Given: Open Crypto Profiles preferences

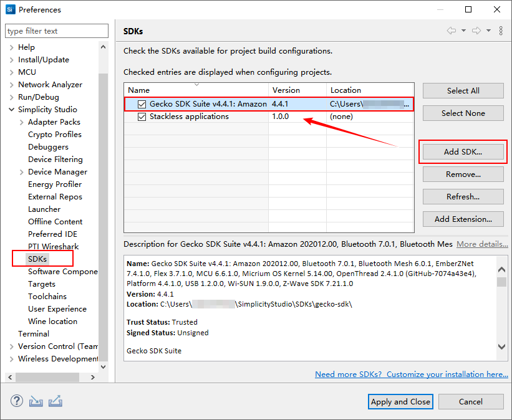Looking at the screenshot, I should [x=54, y=135].
